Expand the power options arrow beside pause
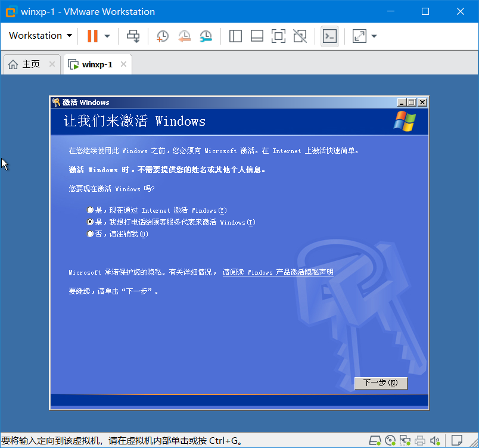The width and height of the screenshot is (479, 448). [x=107, y=36]
